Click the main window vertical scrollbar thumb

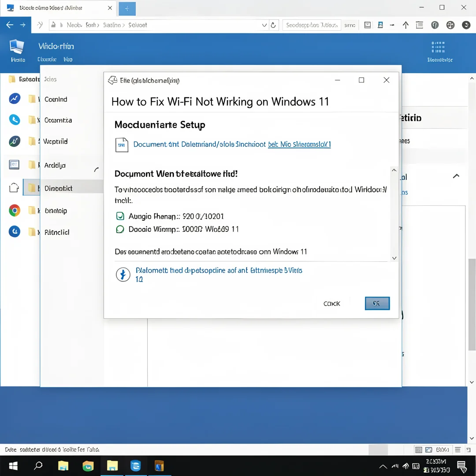[x=472, y=304]
